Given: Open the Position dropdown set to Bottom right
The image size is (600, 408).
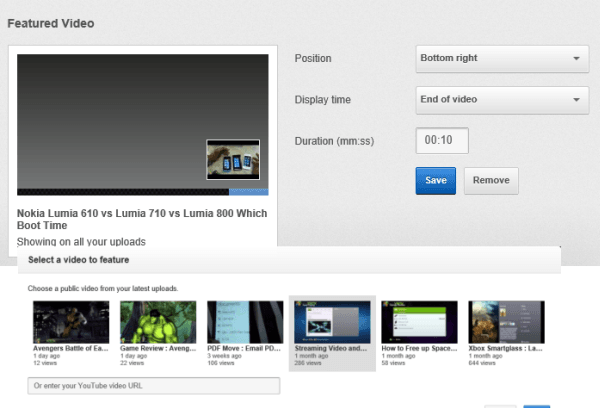Looking at the screenshot, I should pos(502,59).
